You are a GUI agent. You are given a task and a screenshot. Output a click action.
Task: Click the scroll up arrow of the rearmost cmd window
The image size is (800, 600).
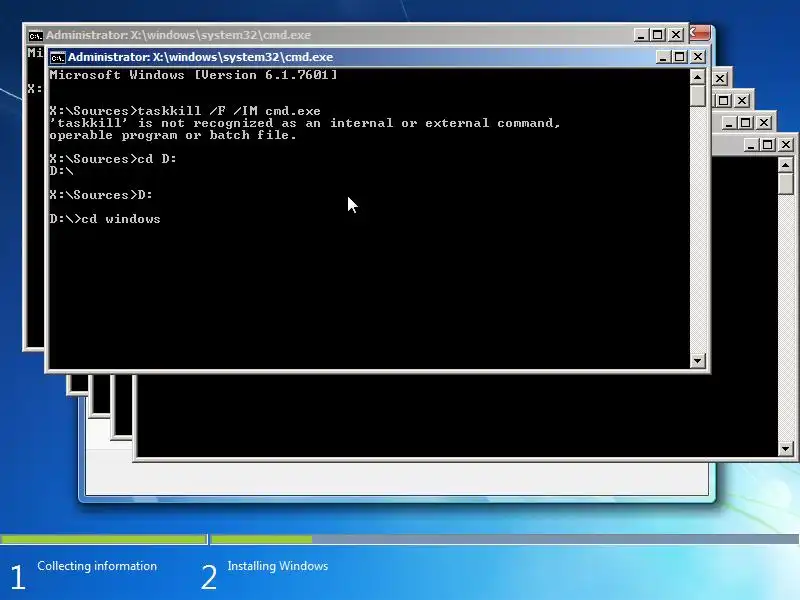point(786,165)
